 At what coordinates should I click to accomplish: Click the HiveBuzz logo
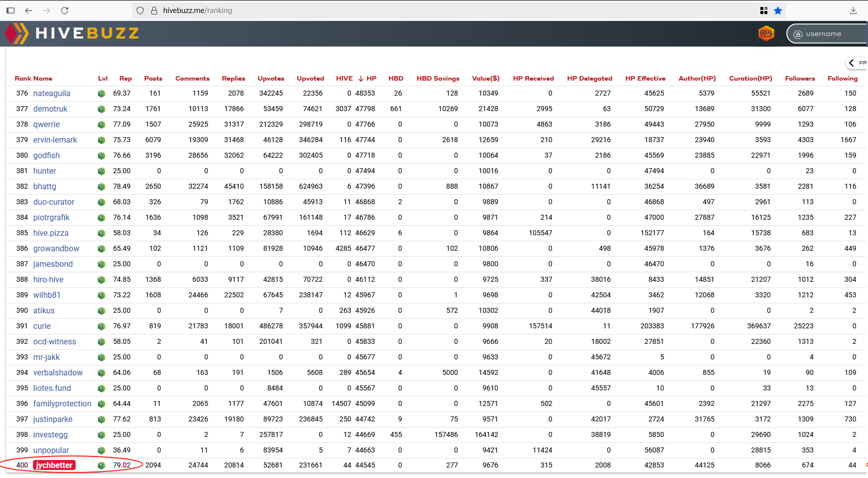point(72,34)
